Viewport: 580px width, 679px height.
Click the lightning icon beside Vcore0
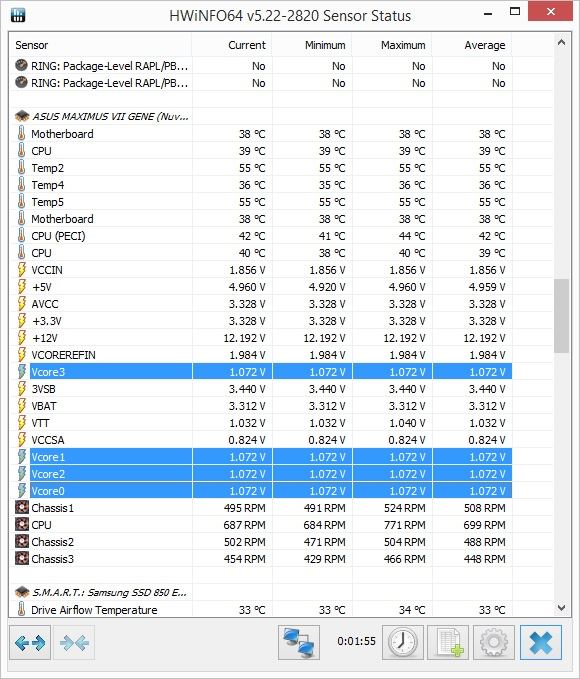(x=22, y=491)
